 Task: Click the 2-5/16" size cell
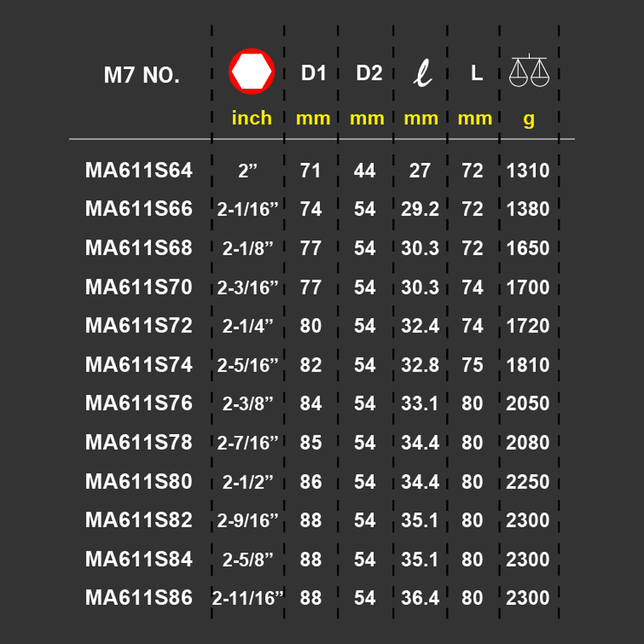click(248, 365)
